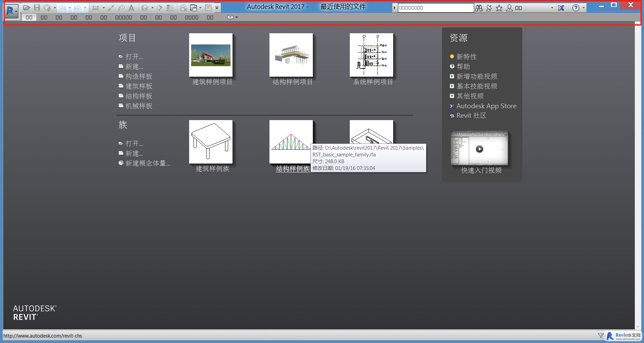Click the Favorites star icon
The image size is (644, 343).
(x=499, y=8)
